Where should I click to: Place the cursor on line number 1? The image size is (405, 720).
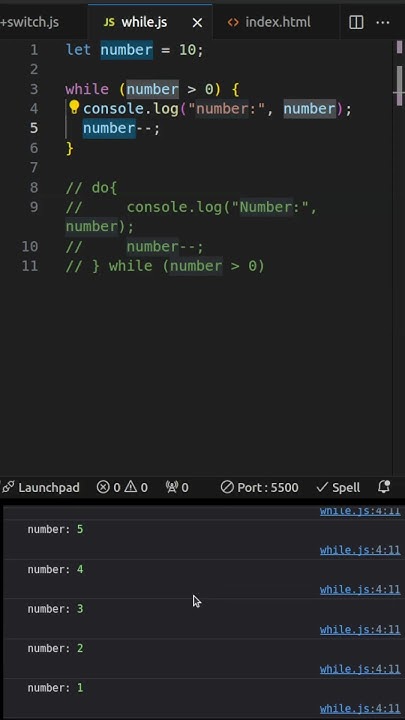(34, 50)
